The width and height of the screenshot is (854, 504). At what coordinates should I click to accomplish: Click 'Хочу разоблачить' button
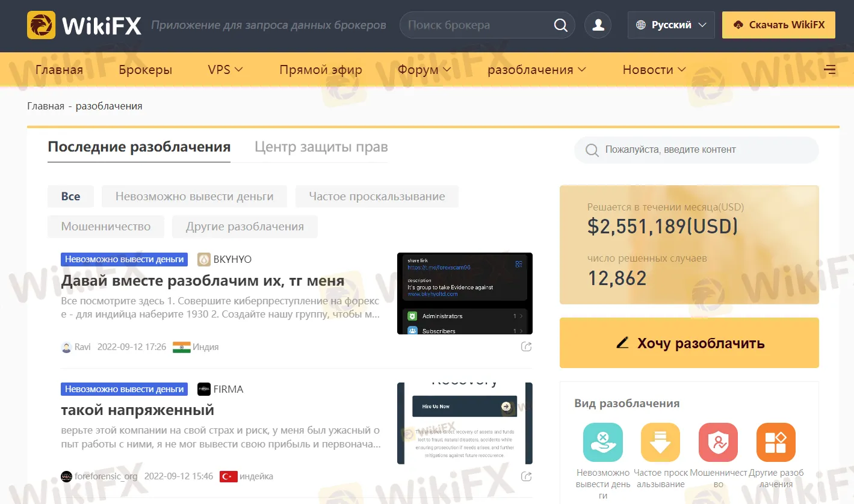pyautogui.click(x=689, y=343)
